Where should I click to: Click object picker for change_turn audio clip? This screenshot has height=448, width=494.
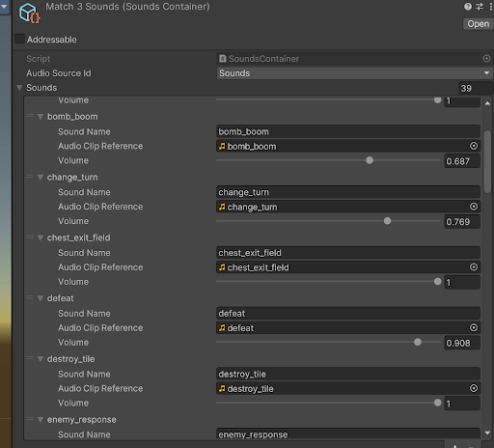click(474, 207)
